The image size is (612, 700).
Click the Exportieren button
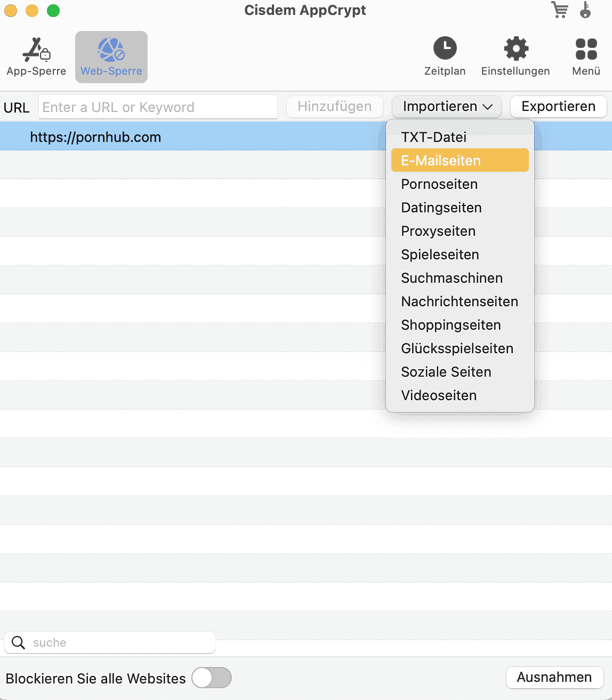point(558,107)
